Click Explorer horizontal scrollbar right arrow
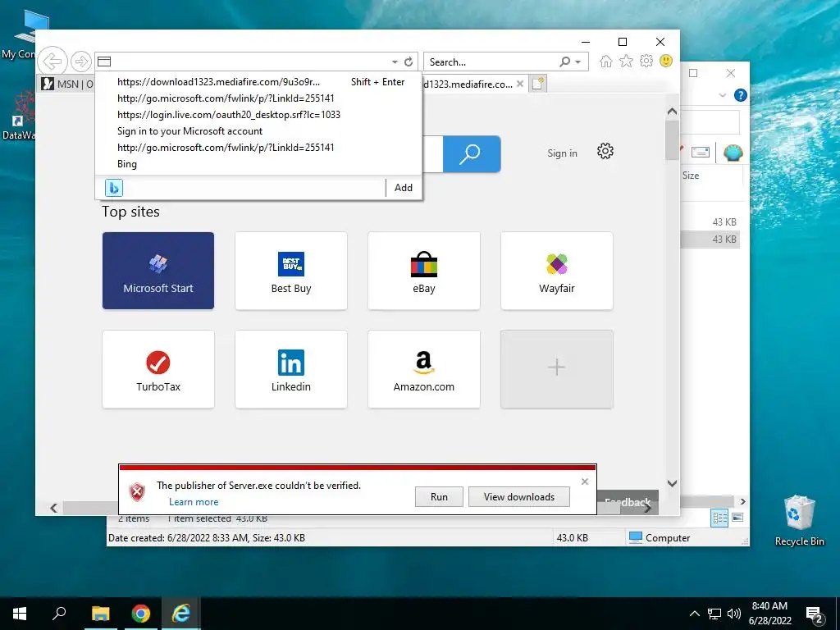The height and width of the screenshot is (630, 840). point(742,502)
